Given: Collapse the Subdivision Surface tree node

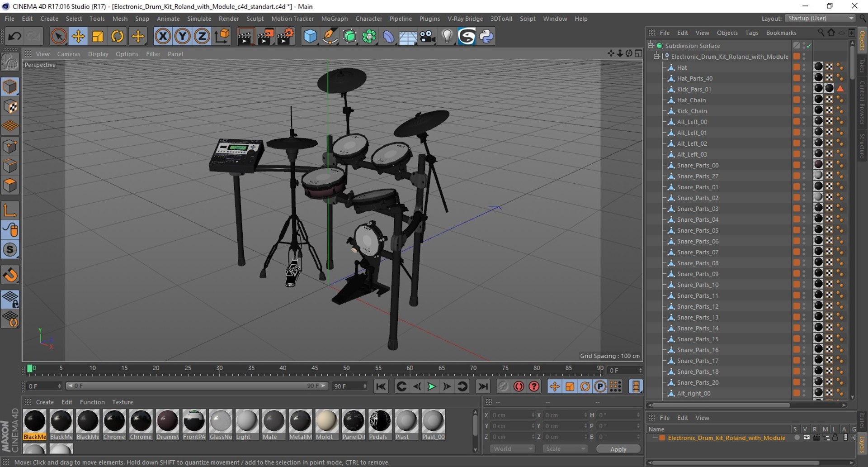Looking at the screenshot, I should pos(651,46).
